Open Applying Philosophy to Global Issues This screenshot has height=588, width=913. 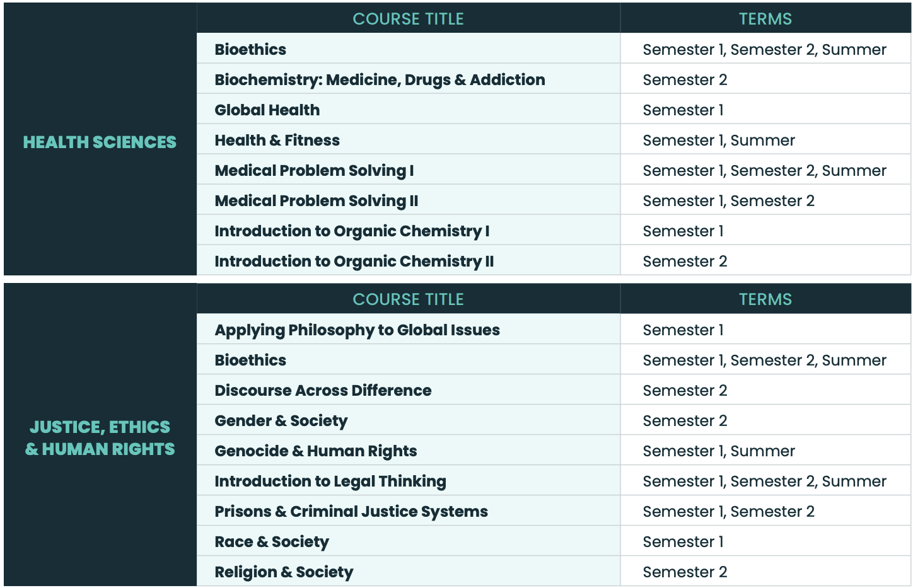pos(357,330)
